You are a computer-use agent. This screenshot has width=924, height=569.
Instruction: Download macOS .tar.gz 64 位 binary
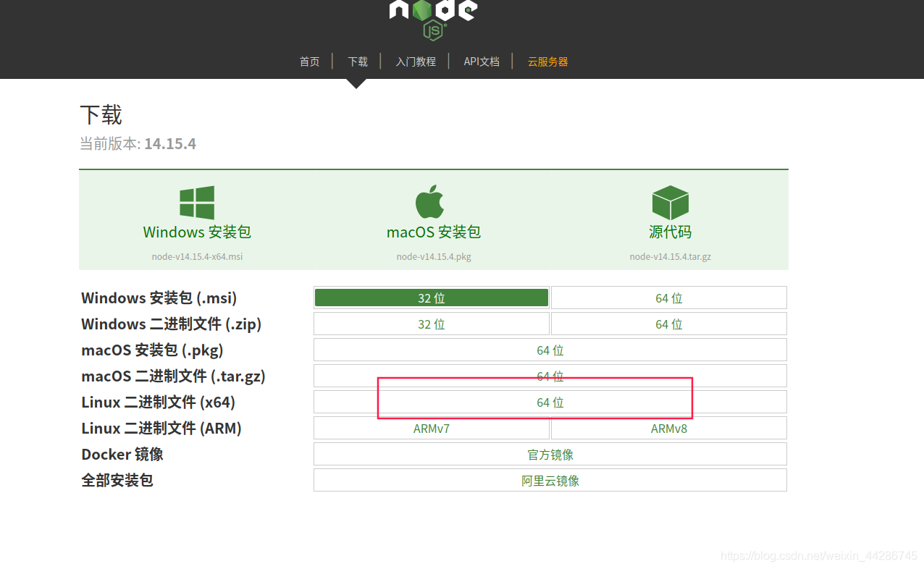[550, 376]
